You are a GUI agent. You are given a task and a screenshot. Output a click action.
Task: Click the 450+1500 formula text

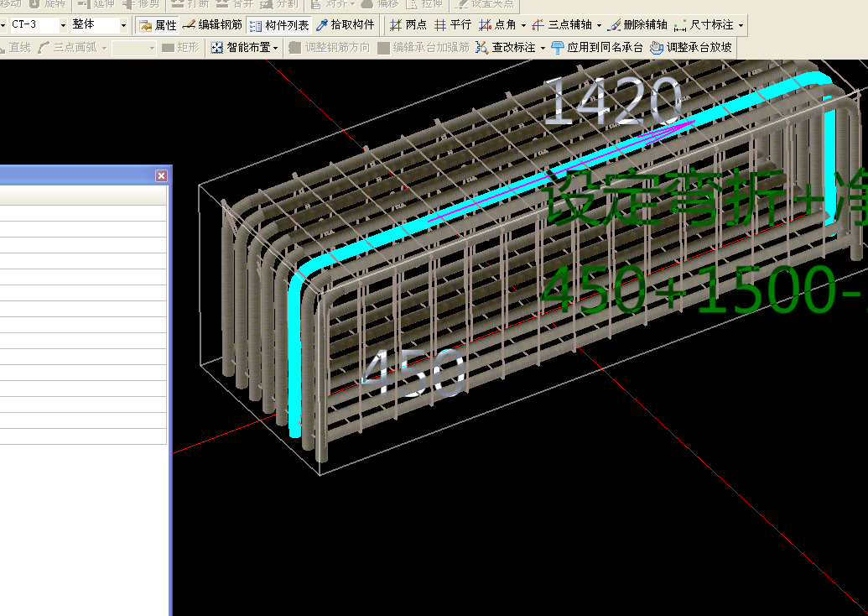point(703,290)
